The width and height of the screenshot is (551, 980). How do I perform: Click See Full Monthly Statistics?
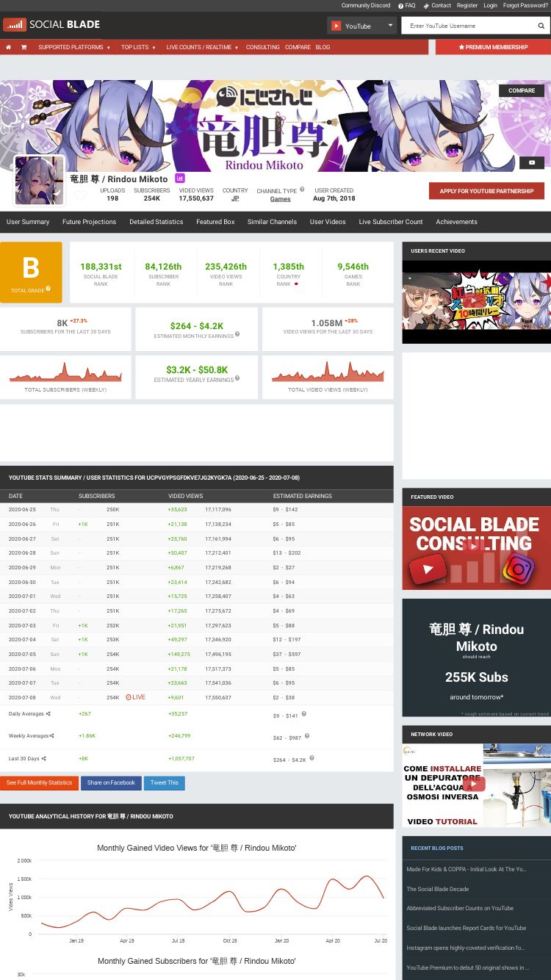tap(39, 783)
